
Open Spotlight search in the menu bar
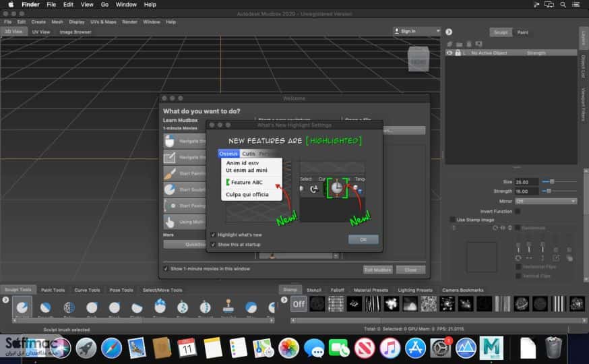point(563,5)
